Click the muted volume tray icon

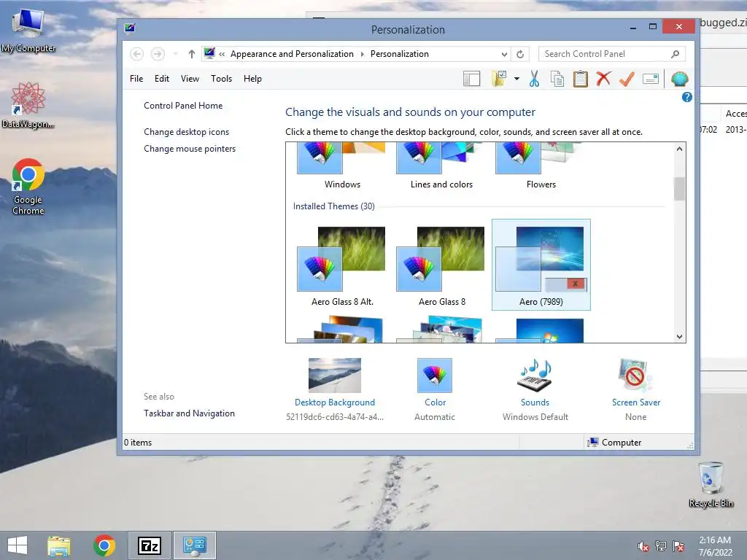pos(643,546)
